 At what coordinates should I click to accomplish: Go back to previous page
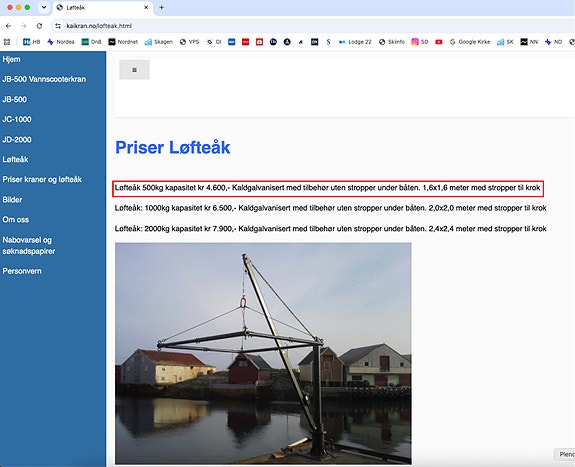pos(8,26)
